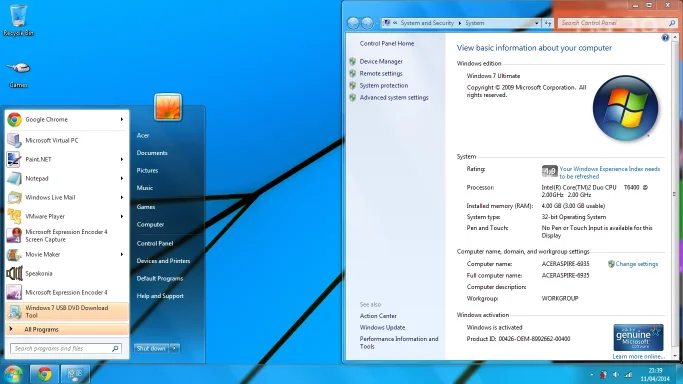This screenshot has width=683, height=384.
Task: Open Control Panel help icon
Action: pos(665,38)
